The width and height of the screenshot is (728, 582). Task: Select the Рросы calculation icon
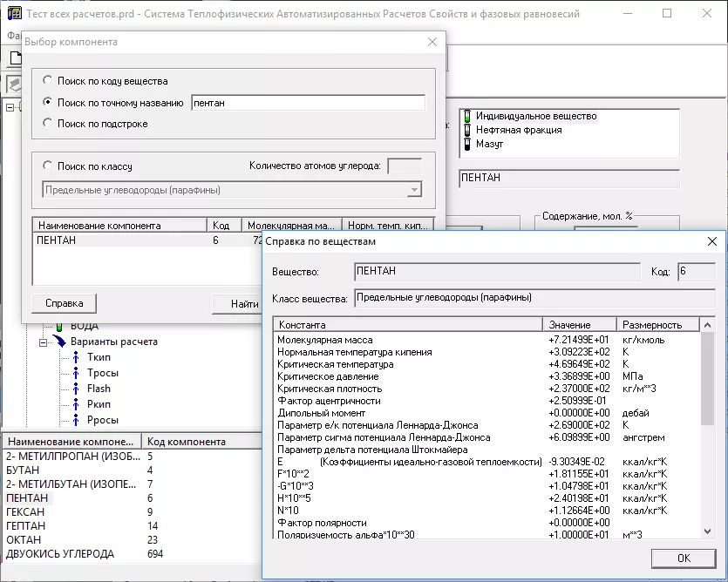pos(77,420)
